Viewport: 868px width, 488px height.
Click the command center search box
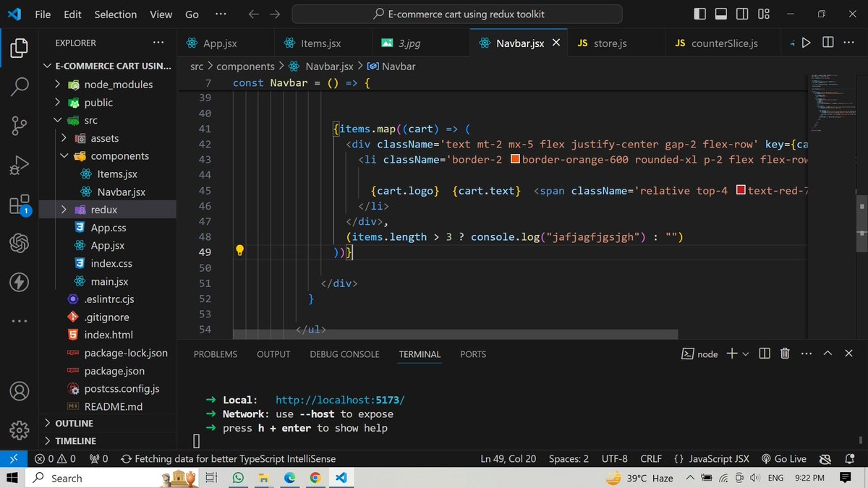click(457, 14)
